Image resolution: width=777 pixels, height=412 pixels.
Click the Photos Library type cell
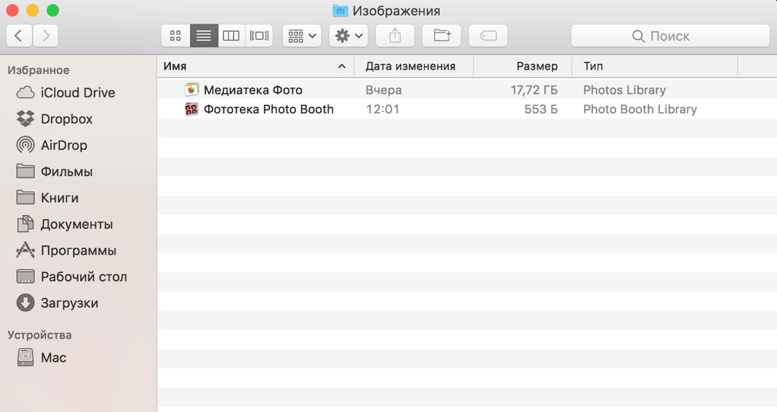coord(624,90)
